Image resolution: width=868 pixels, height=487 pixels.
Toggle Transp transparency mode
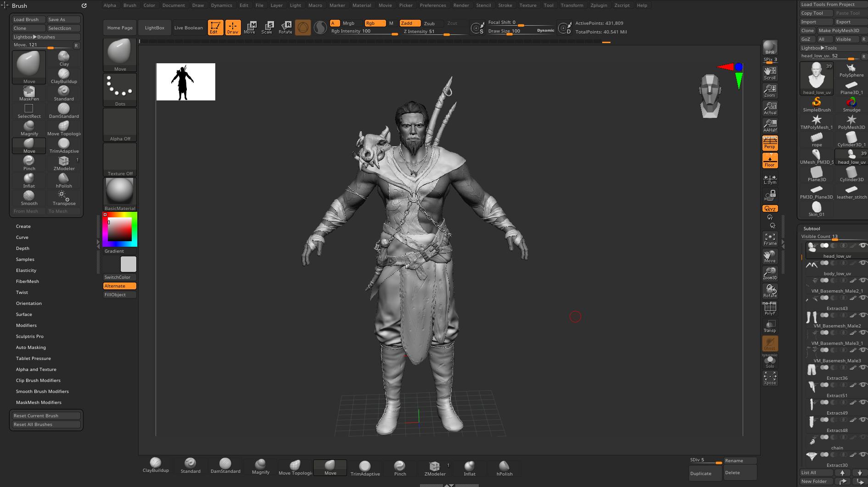point(770,326)
